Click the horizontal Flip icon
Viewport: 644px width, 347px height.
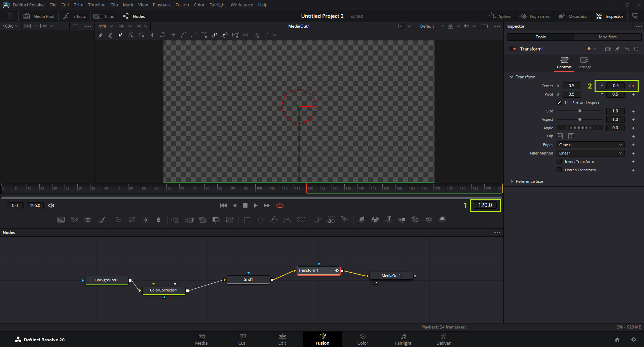pos(560,136)
